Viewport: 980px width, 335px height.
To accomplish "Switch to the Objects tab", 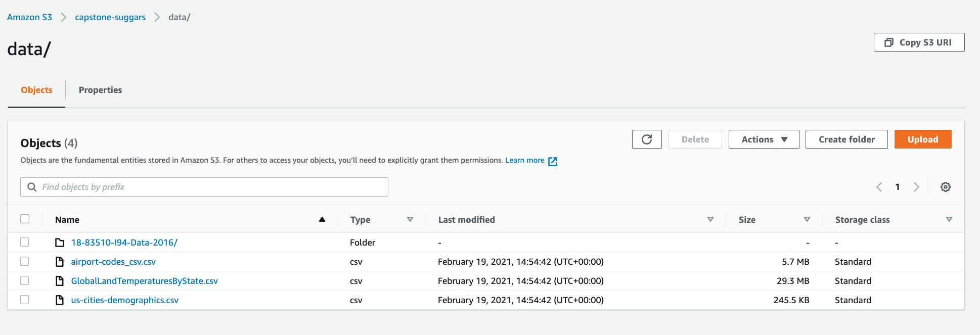I will click(36, 90).
